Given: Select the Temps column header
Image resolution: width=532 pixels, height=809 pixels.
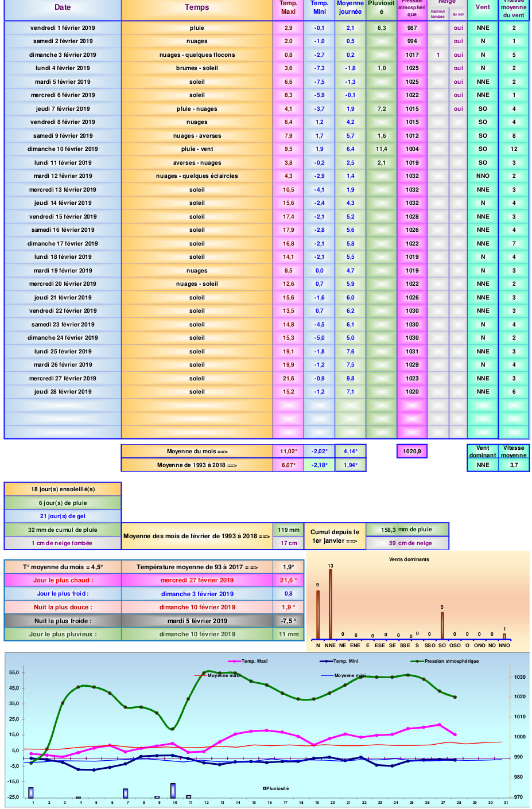Looking at the screenshot, I should tap(197, 7).
